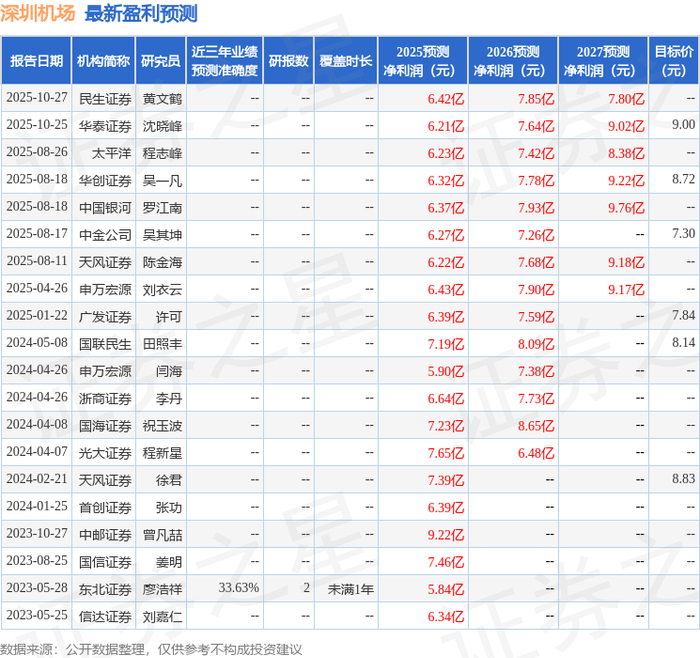This screenshot has width=700, height=658.
Task: Click the 8.65亿 forecast value
Action: (x=536, y=426)
